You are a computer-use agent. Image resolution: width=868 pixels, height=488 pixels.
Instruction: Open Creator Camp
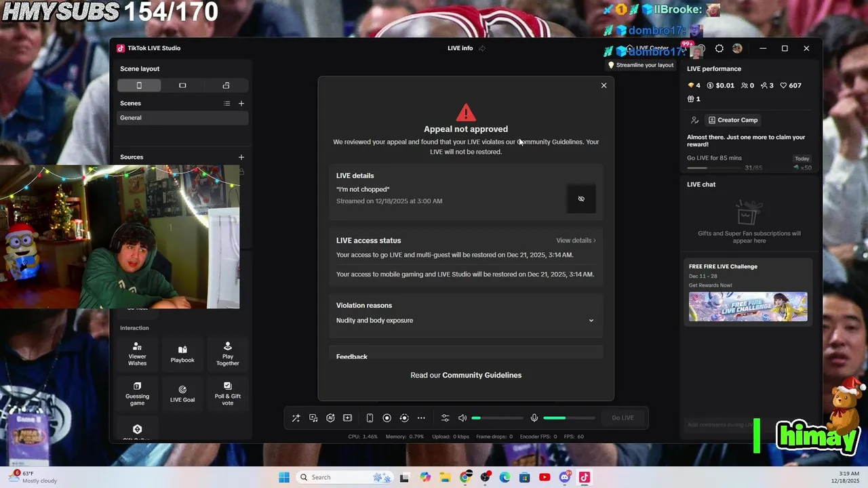click(733, 120)
